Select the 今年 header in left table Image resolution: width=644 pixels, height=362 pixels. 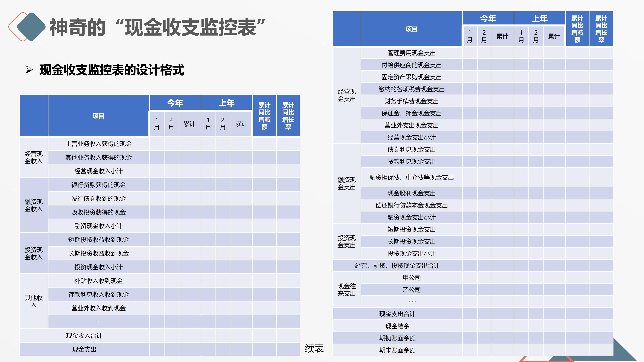pos(175,103)
